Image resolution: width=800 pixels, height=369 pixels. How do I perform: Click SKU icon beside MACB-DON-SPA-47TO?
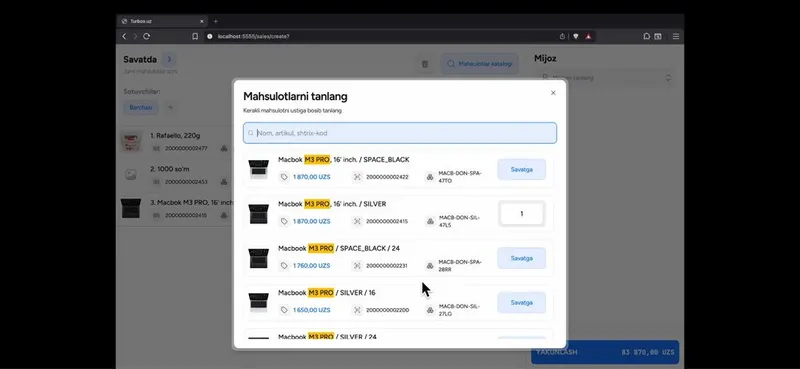tap(430, 177)
